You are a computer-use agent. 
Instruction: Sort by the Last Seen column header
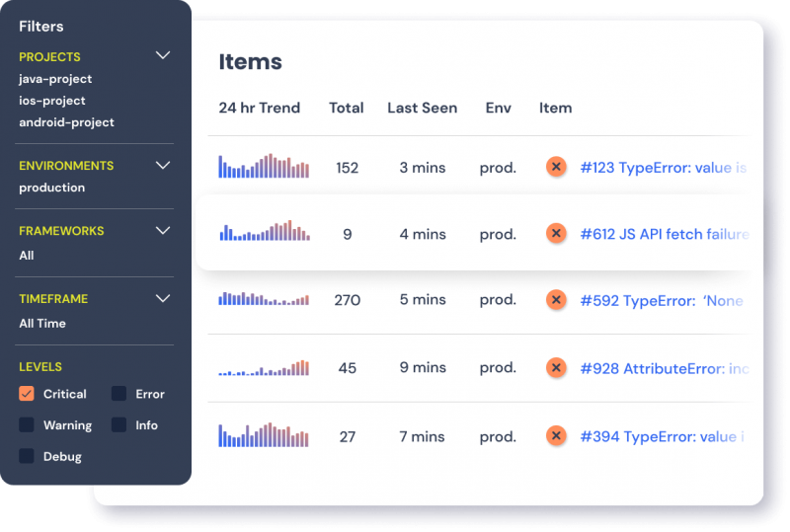[x=423, y=108]
